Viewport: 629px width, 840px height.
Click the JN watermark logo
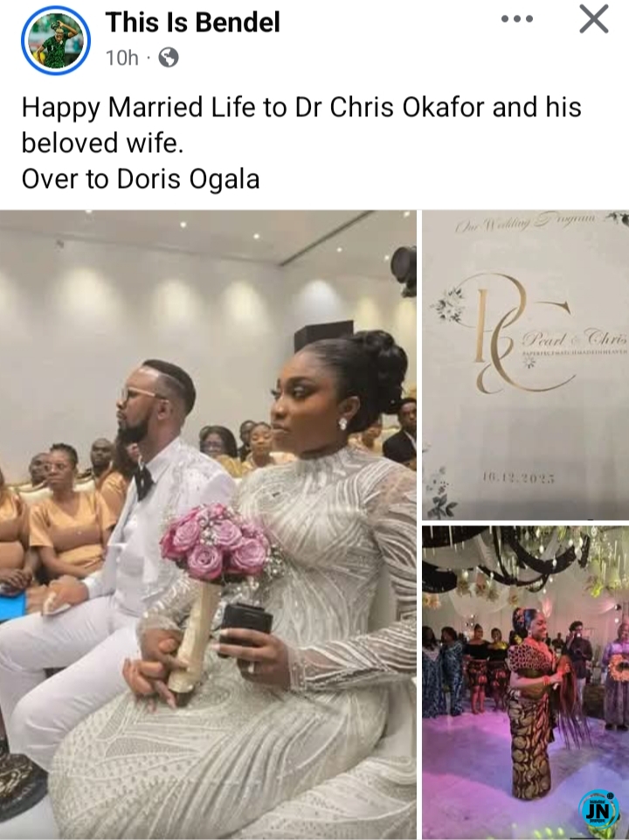point(597,810)
